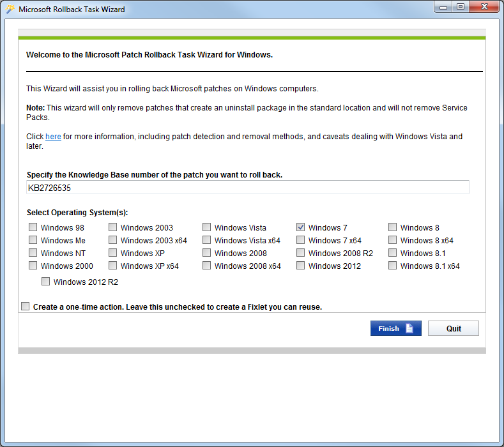
Task: Close the Rollback Task Wizard window
Action: [x=484, y=7]
